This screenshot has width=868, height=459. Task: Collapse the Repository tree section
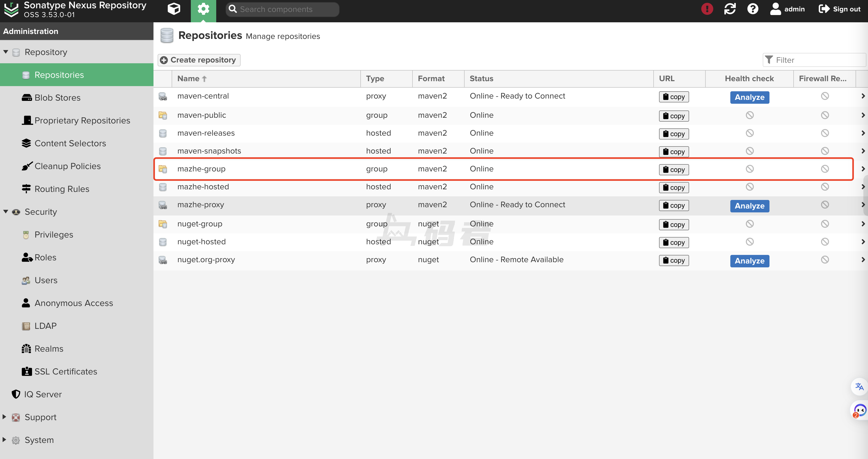[6, 52]
